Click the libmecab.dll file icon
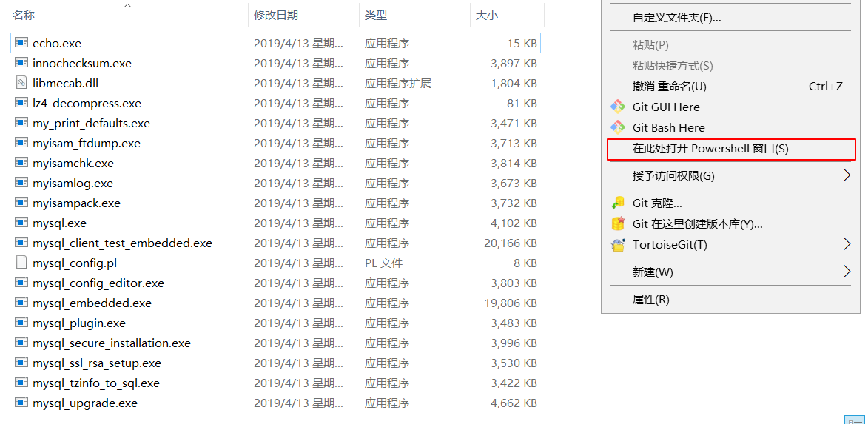Viewport: 868px width, 424px height. point(21,82)
